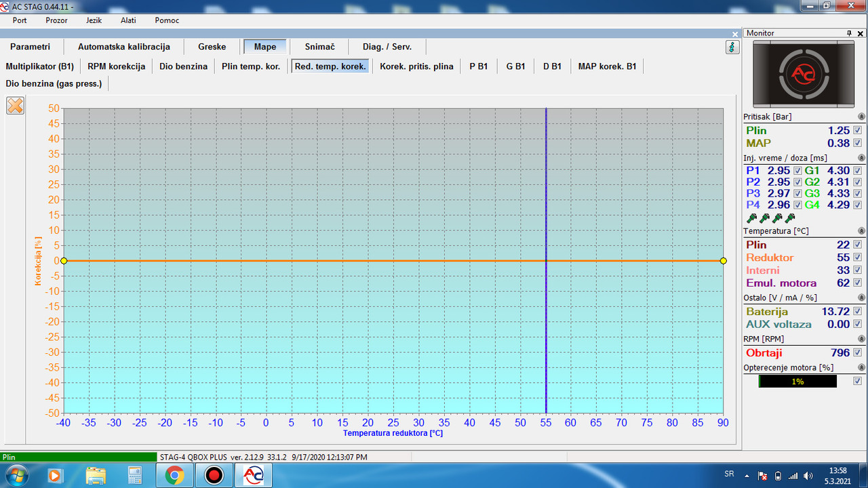
Task: Uncheck the Reduktor temperature checkbox
Action: (x=858, y=258)
